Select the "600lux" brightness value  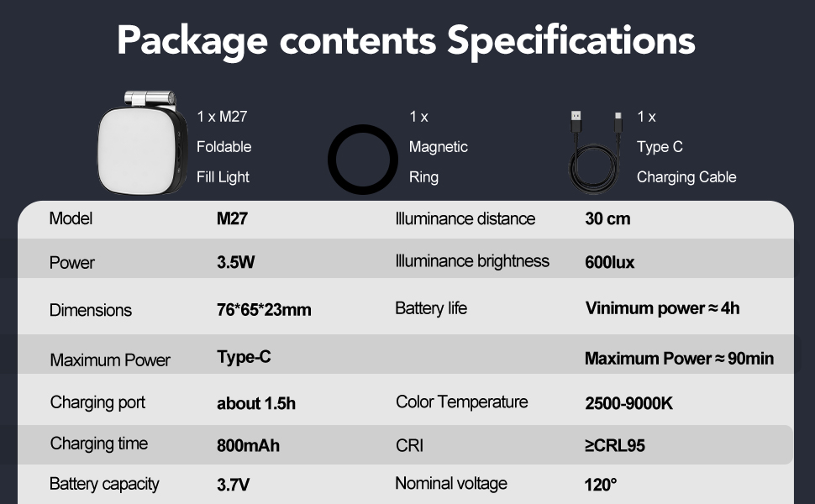click(609, 262)
